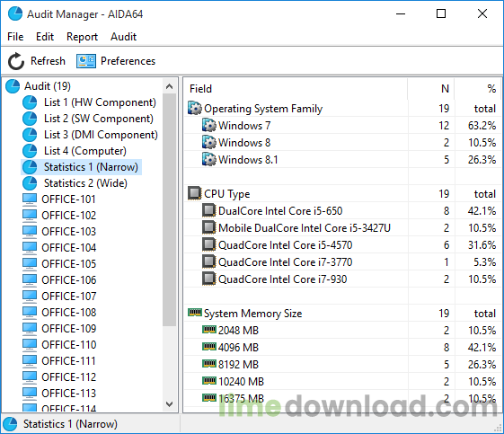Select the OFFICE-113 computer entry
504x434 pixels.
pos(69,394)
